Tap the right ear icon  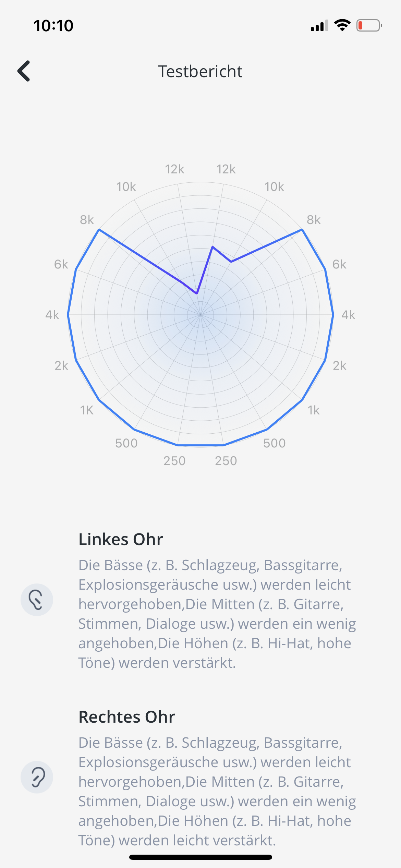37,777
